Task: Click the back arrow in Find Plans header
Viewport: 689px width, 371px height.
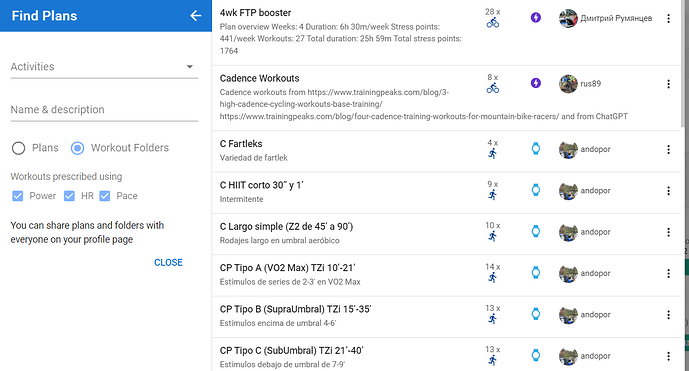Action: pos(196,16)
